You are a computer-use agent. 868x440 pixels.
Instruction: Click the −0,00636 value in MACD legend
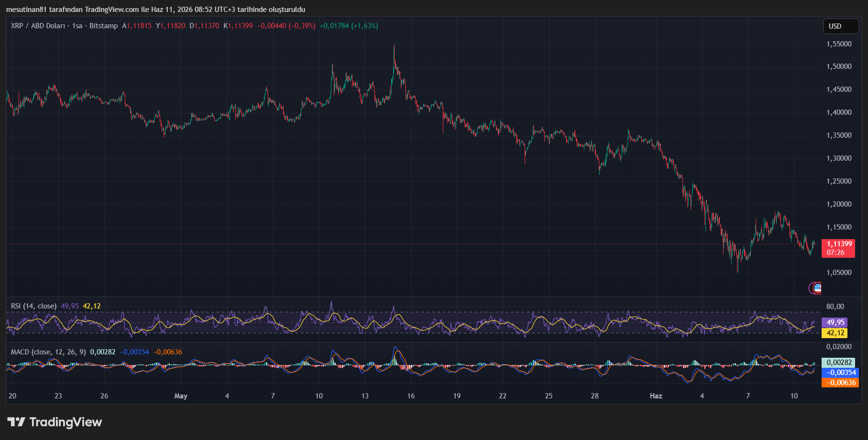coord(167,352)
